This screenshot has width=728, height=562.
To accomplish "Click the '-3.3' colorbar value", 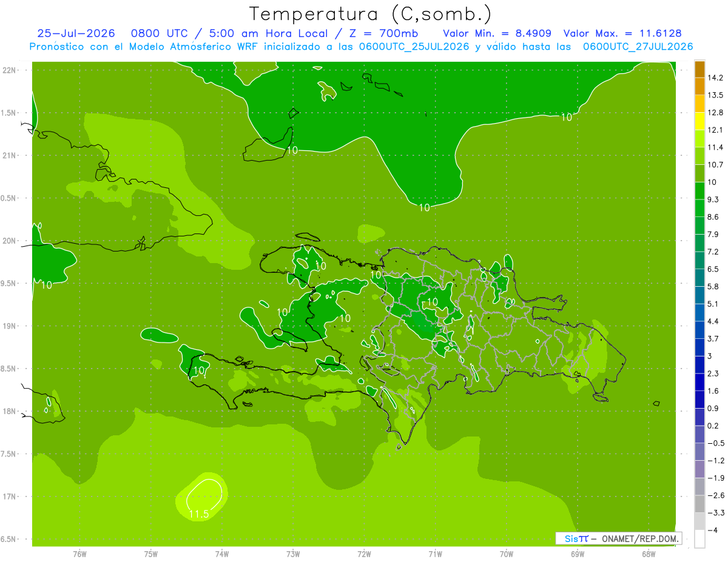I will [x=716, y=513].
